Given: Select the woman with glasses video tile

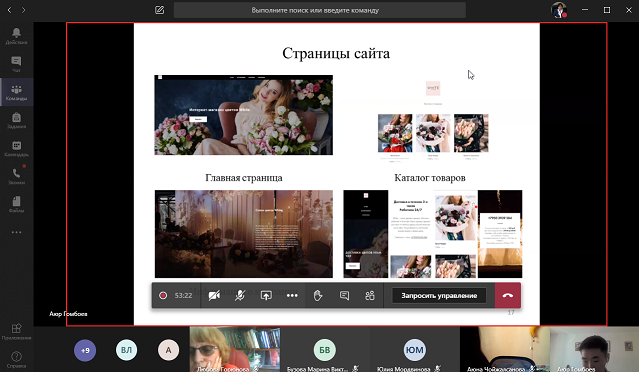Looking at the screenshot, I should (x=235, y=349).
